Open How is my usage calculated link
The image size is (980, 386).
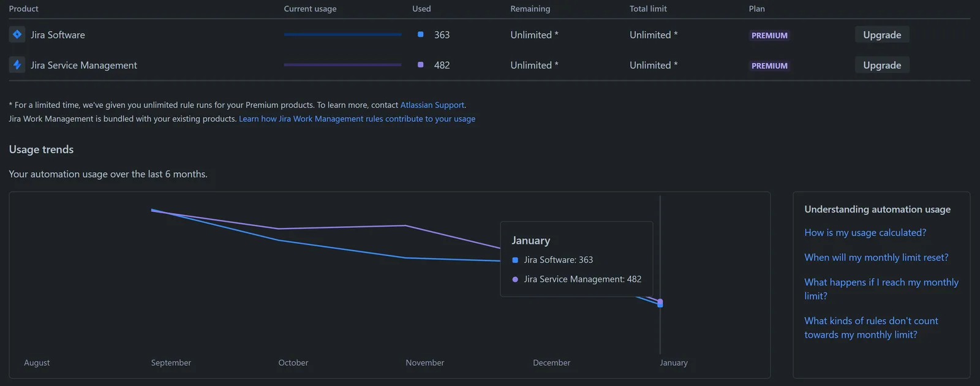tap(865, 233)
